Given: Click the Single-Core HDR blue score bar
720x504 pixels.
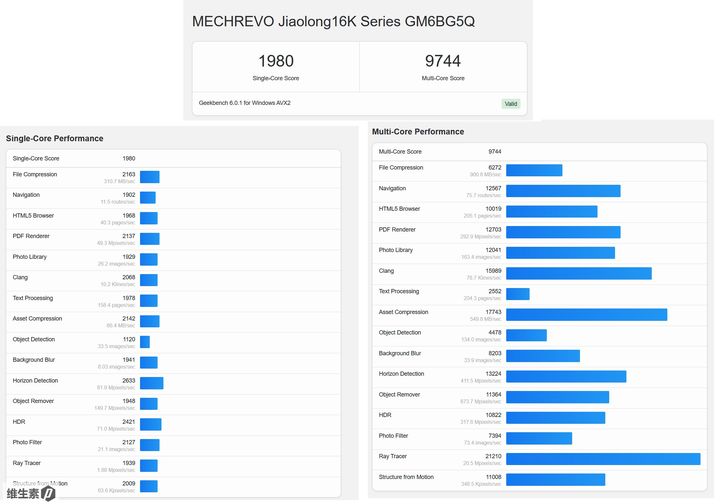Looking at the screenshot, I should point(151,425).
